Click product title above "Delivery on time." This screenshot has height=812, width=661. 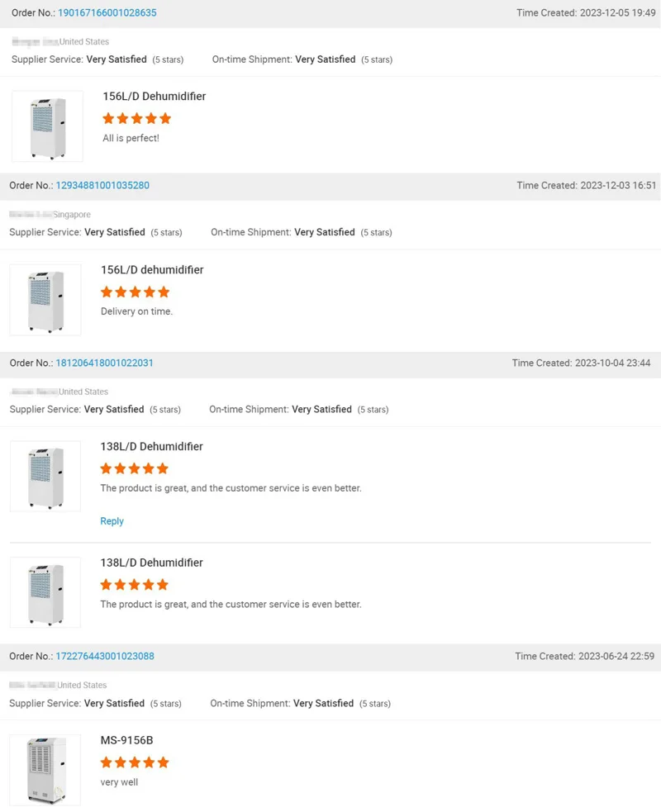click(152, 270)
